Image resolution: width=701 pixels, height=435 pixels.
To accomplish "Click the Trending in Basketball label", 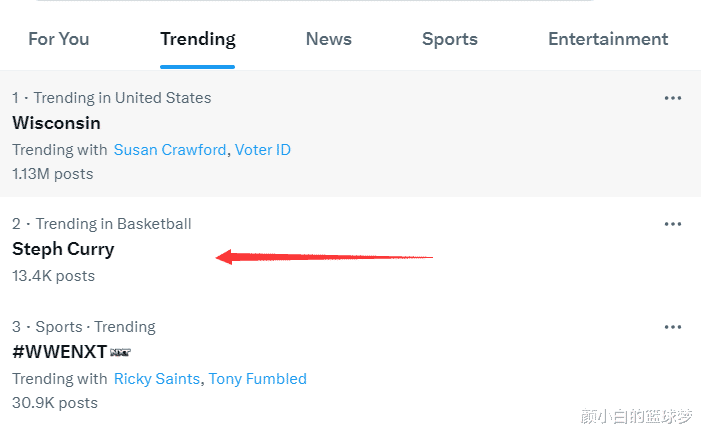I will click(113, 224).
